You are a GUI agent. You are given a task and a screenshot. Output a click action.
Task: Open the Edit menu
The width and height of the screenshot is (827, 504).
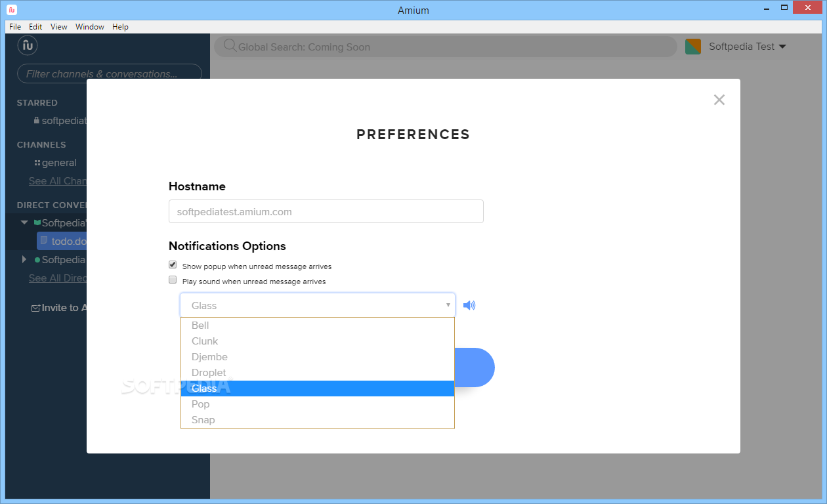point(35,27)
